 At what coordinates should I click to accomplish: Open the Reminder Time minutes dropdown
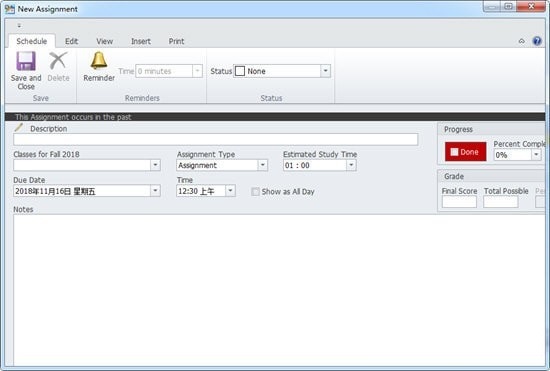(x=197, y=71)
